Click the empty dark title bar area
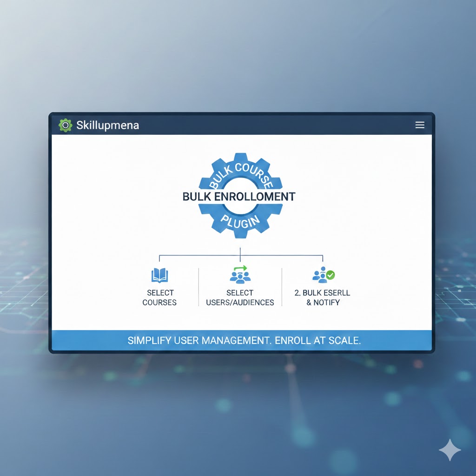 [x=279, y=125]
